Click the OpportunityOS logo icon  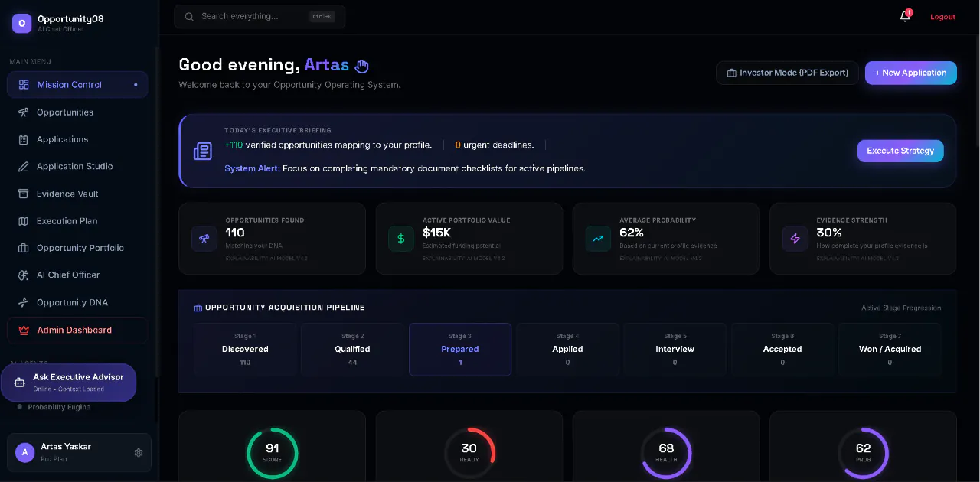(x=21, y=23)
